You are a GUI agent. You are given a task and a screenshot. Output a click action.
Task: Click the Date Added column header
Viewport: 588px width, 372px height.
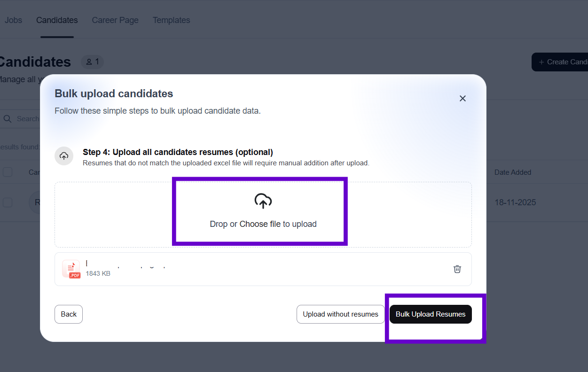[513, 172]
